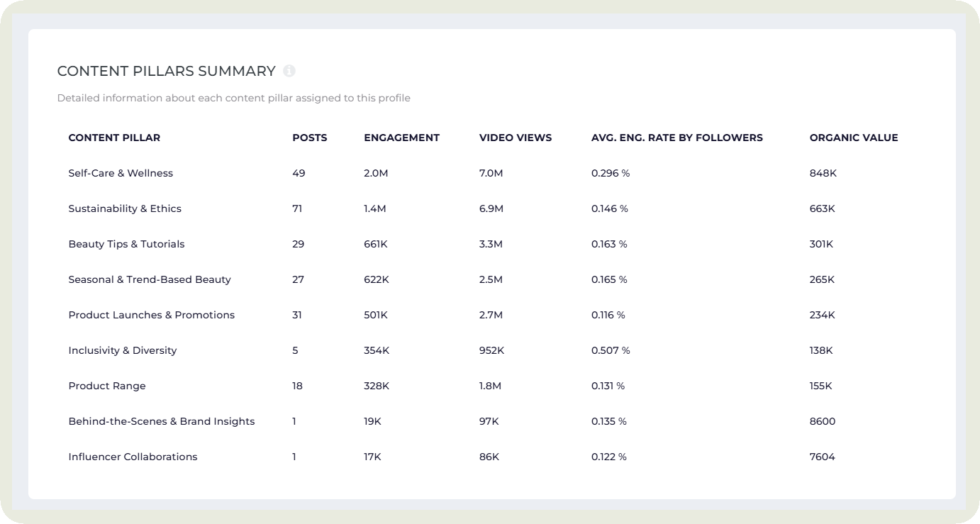
Task: Click the 848K organic value cell
Action: coord(823,173)
